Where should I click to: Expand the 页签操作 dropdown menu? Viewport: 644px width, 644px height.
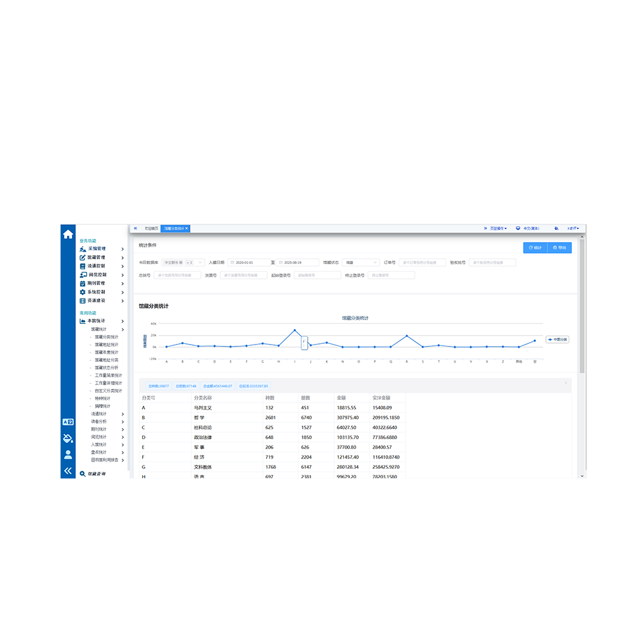[495, 229]
